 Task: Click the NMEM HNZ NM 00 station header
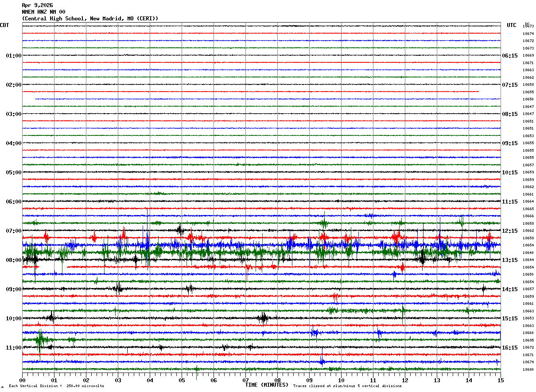click(x=43, y=12)
